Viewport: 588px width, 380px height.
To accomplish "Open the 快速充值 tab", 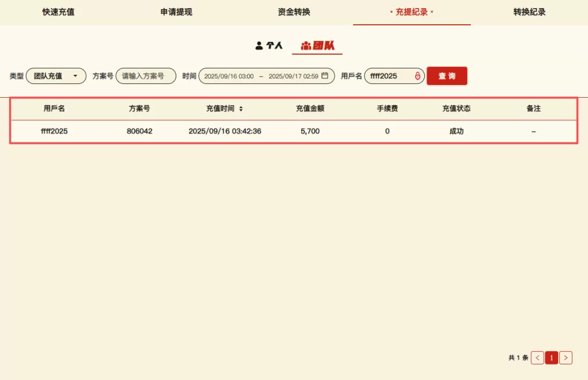I will (x=59, y=12).
